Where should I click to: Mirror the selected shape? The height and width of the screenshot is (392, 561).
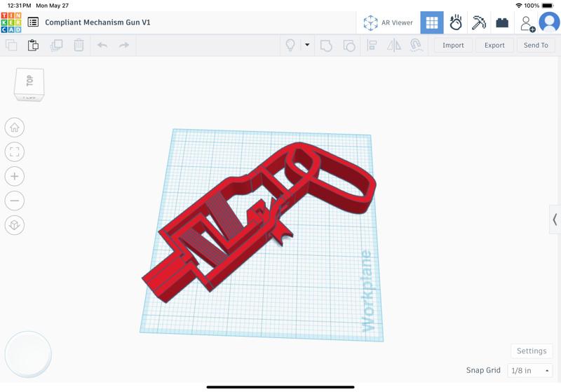click(394, 46)
